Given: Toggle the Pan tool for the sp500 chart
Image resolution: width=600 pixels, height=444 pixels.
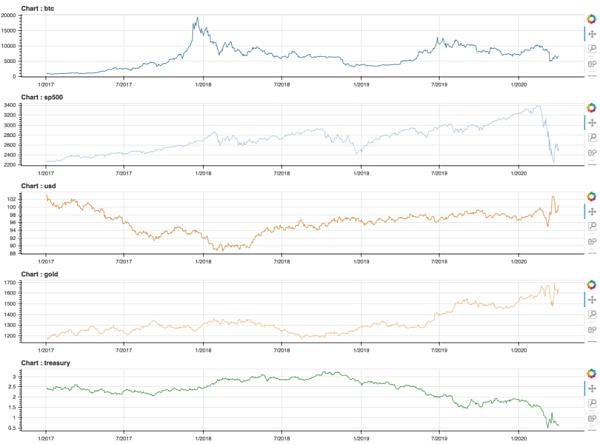Looking at the screenshot, I should pos(591,122).
